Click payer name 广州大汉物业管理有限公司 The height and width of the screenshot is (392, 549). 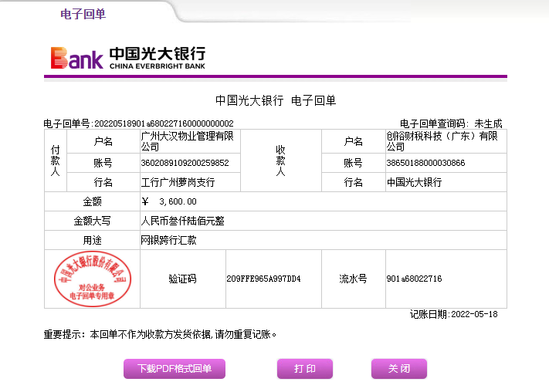(x=188, y=141)
